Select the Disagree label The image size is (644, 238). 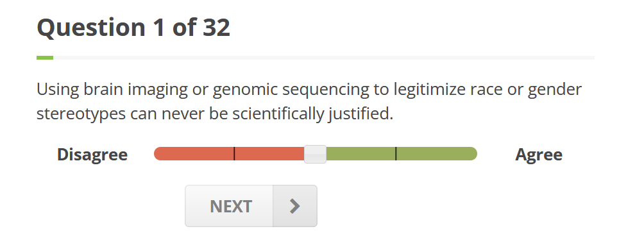pos(92,155)
